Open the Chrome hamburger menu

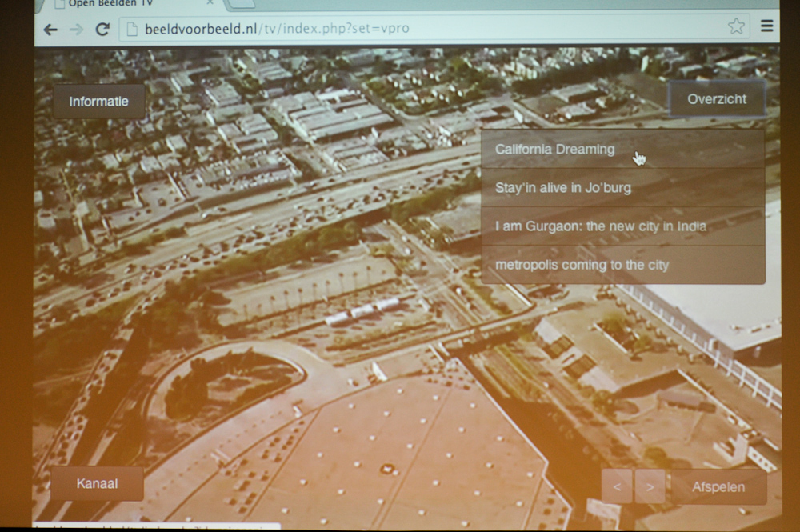pyautogui.click(x=767, y=26)
